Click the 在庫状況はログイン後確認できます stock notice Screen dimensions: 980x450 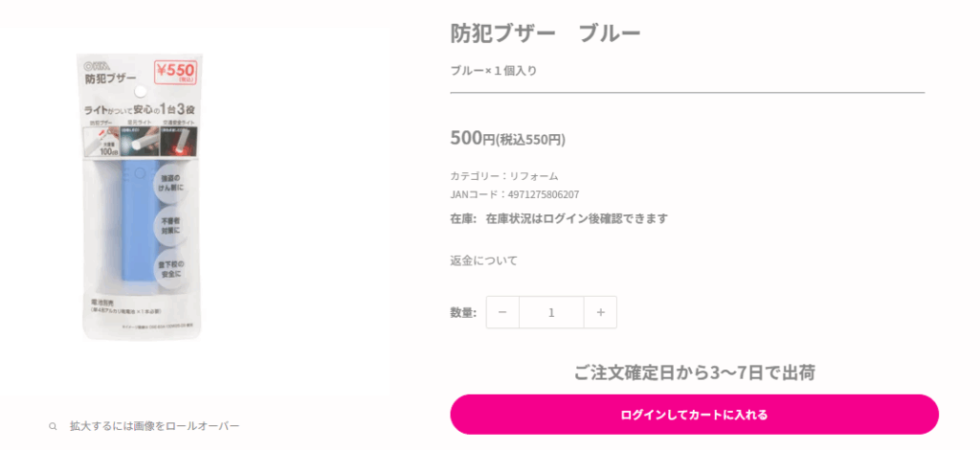pos(576,218)
